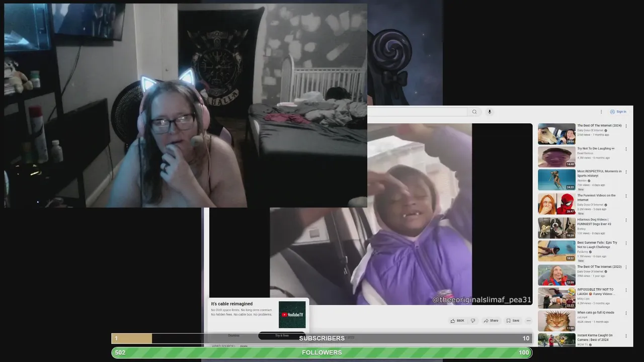Click the YouTube search magnifier icon
Image resolution: width=644 pixels, height=362 pixels.
(x=474, y=112)
